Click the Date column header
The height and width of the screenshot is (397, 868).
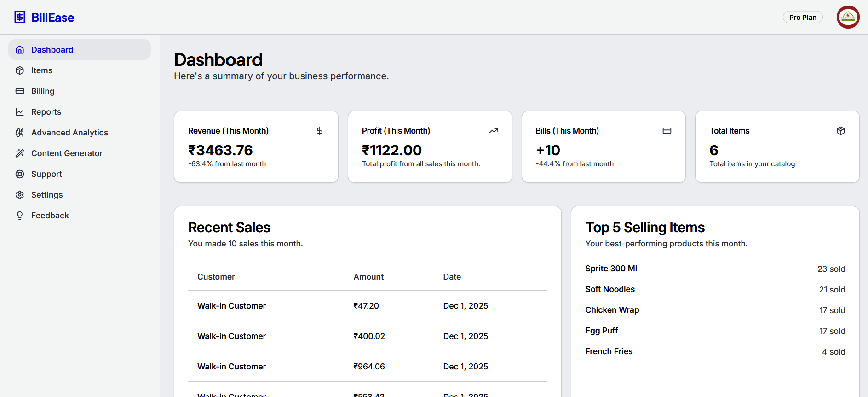[x=452, y=277]
